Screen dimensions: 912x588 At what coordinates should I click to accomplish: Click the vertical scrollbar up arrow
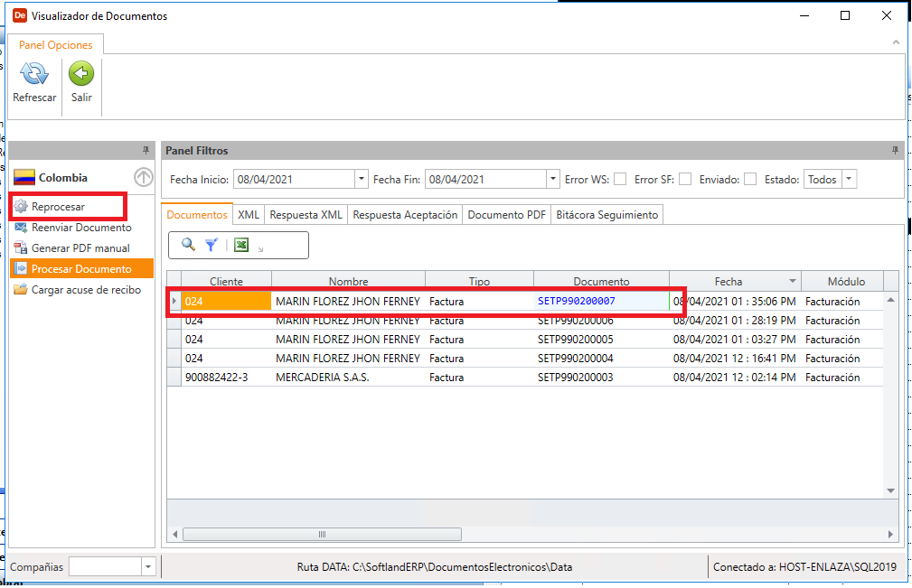pyautogui.click(x=890, y=300)
